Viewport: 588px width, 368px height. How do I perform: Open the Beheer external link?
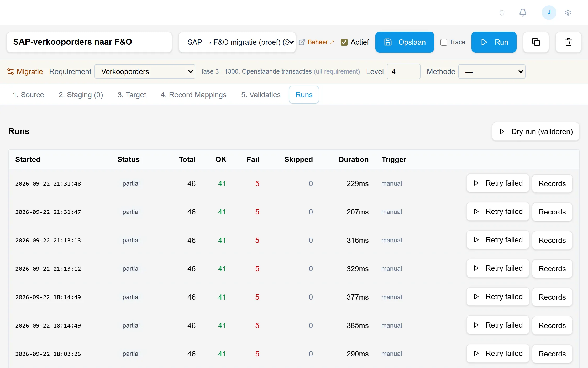click(317, 42)
